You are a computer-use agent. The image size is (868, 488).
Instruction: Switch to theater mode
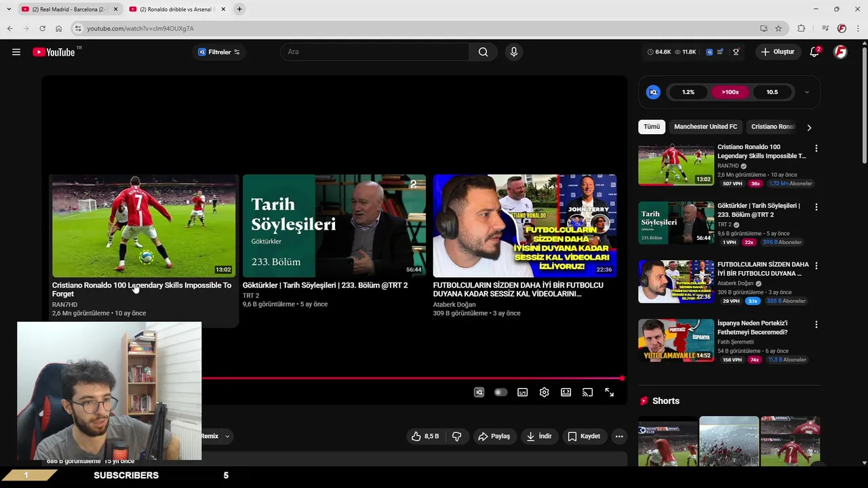[x=566, y=392]
